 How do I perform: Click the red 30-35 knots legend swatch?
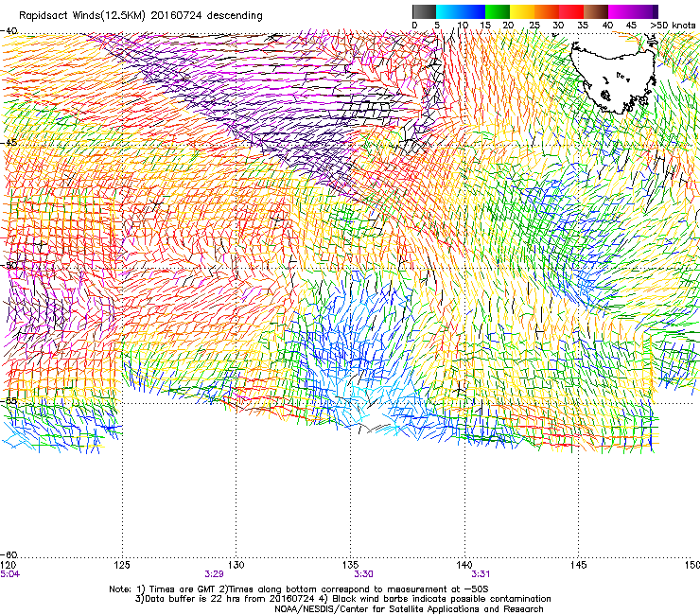click(x=571, y=11)
